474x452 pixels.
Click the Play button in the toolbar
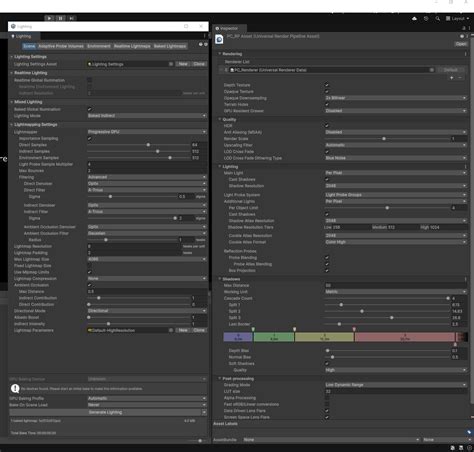(x=49, y=18)
